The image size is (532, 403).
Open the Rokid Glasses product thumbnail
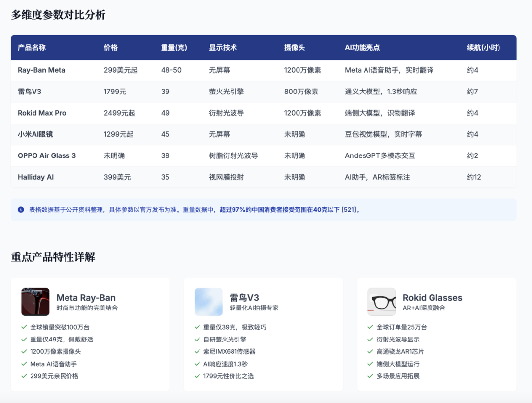[382, 302]
